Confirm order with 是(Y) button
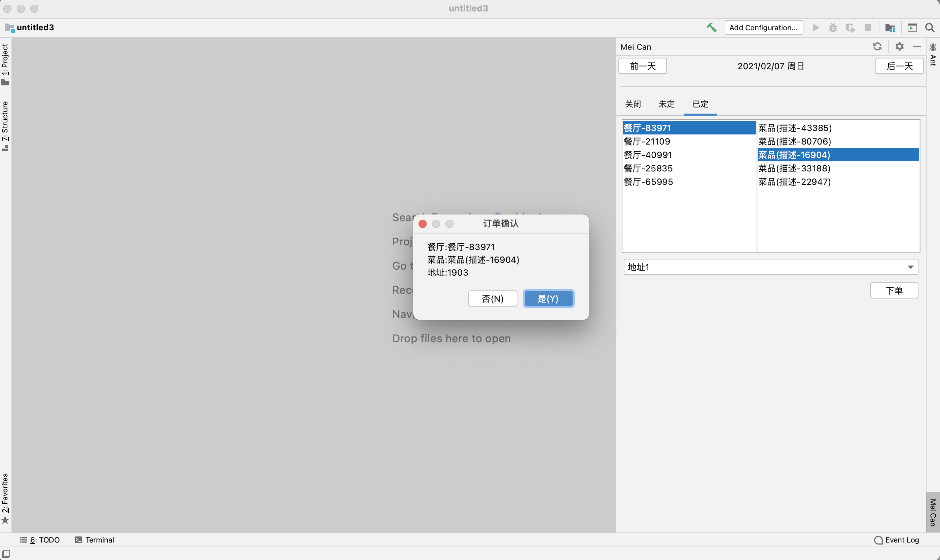The image size is (940, 560). (x=548, y=299)
